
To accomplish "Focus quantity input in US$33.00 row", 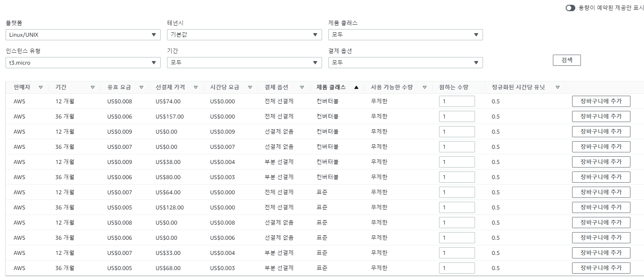I will [457, 253].
